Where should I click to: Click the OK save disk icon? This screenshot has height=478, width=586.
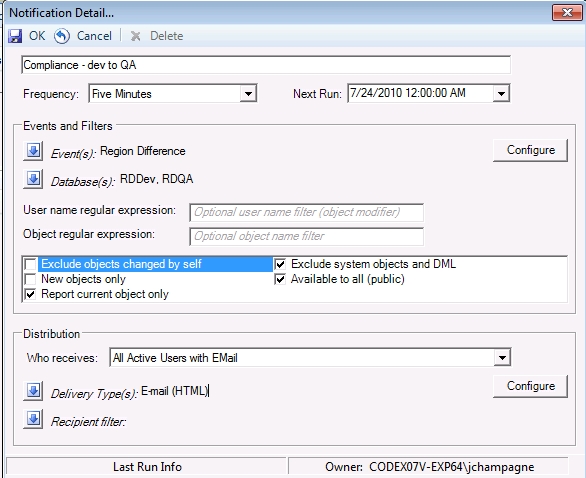pos(15,36)
